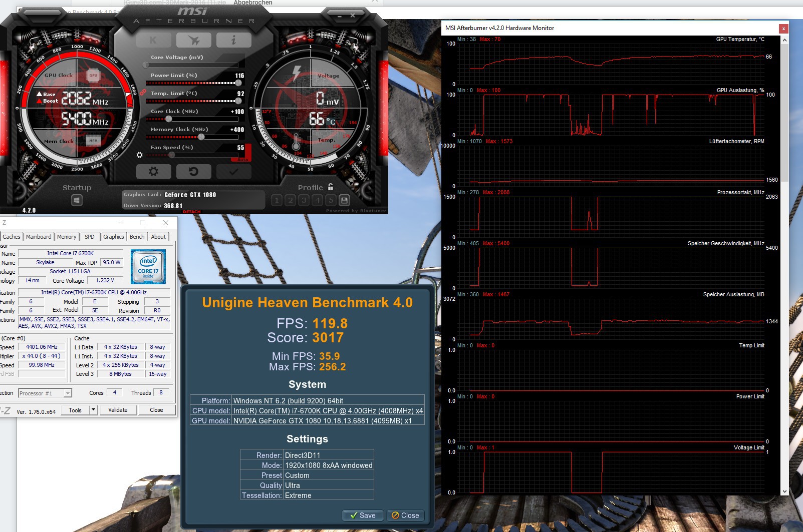Click the Temp. Limit slider knob

[x=239, y=101]
